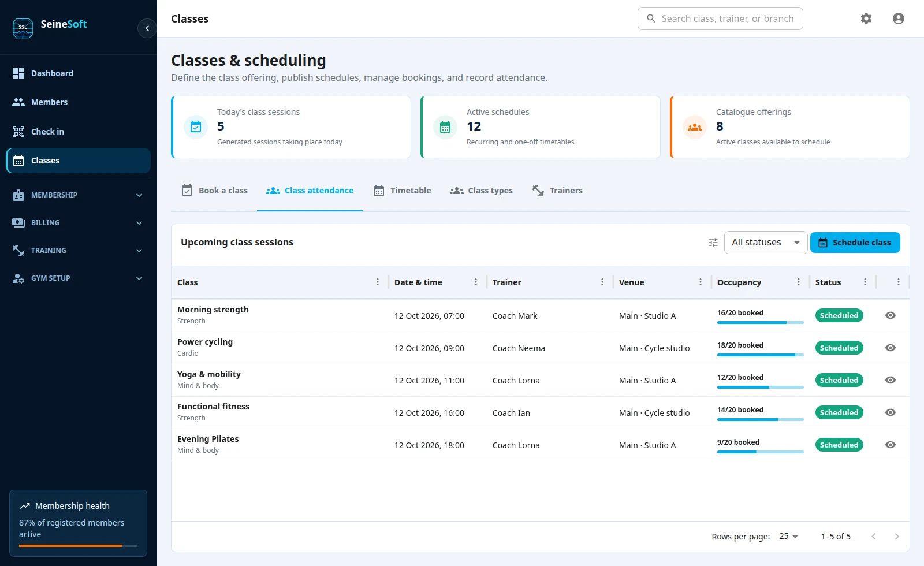Viewport: 924px width, 566px height.
Task: Go to the previous page arrow
Action: click(x=874, y=537)
